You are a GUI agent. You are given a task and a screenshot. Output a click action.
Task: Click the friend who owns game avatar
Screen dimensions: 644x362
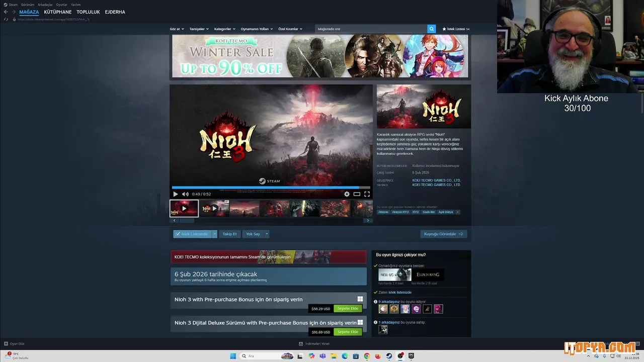point(383,329)
